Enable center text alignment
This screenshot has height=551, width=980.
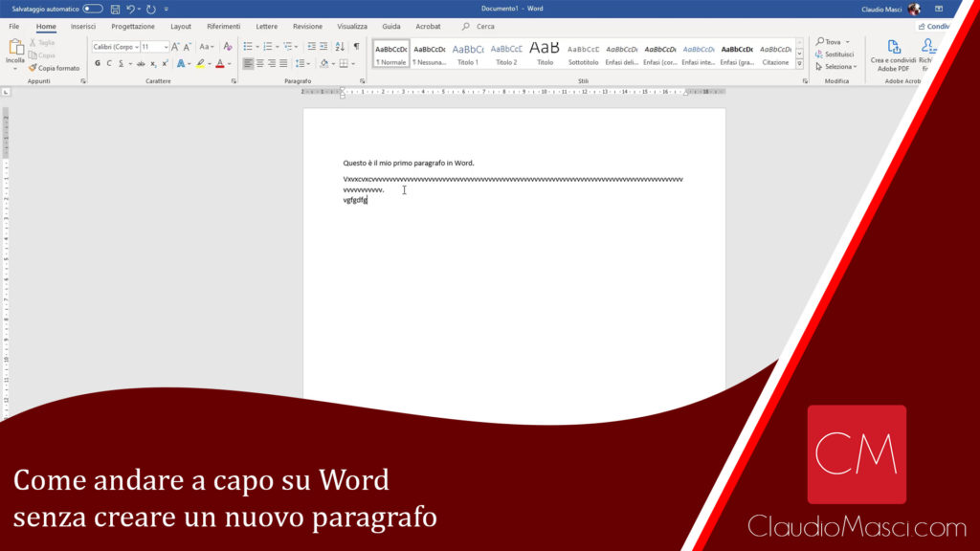pos(260,63)
